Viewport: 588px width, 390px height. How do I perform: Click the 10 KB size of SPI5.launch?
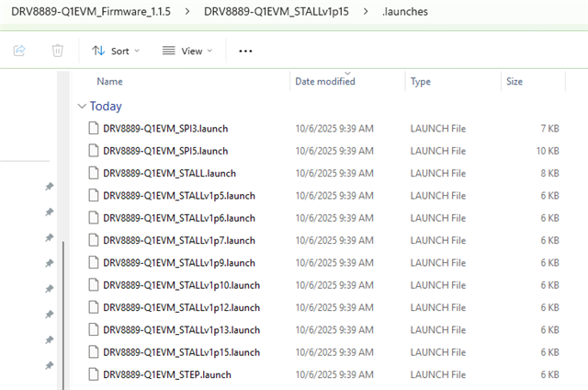tap(548, 151)
